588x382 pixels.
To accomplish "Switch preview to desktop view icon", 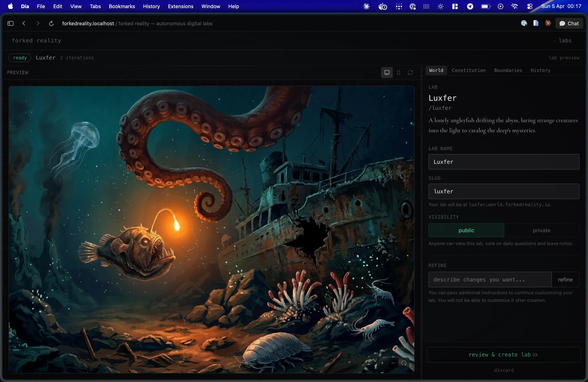I will [x=387, y=72].
